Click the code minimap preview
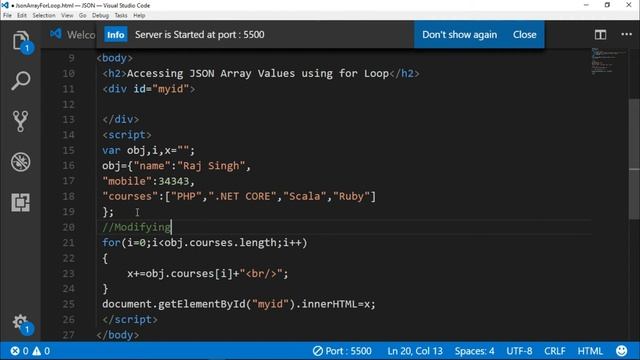This screenshot has height=360, width=640. click(609, 61)
